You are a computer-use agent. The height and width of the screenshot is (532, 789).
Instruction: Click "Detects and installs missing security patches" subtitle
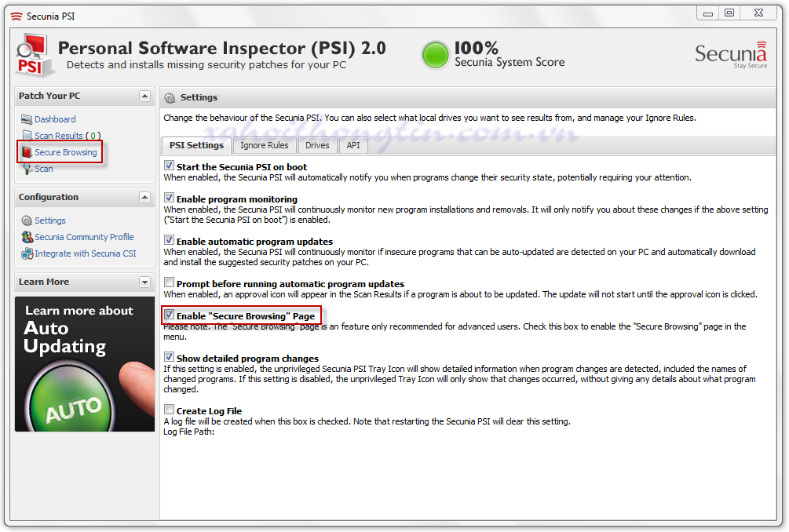point(206,65)
